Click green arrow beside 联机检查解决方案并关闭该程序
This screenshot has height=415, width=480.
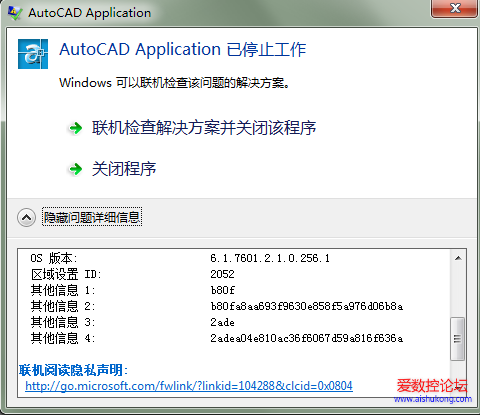pos(75,128)
